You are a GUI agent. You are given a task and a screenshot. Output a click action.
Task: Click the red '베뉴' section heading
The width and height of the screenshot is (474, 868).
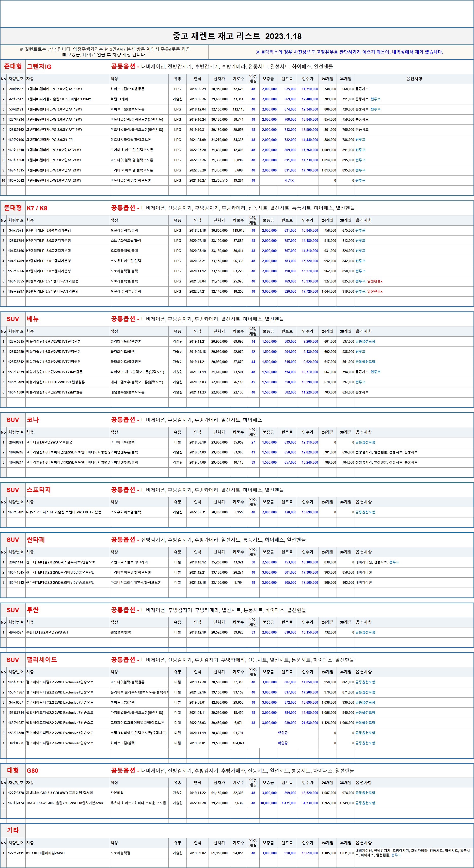point(33,319)
